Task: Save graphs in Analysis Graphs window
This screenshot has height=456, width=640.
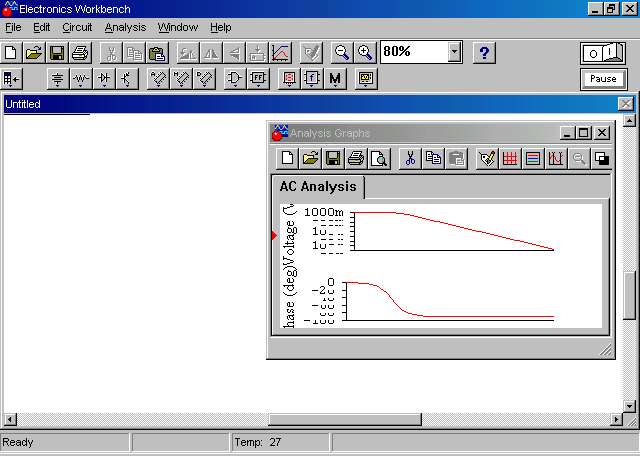Action: click(333, 158)
